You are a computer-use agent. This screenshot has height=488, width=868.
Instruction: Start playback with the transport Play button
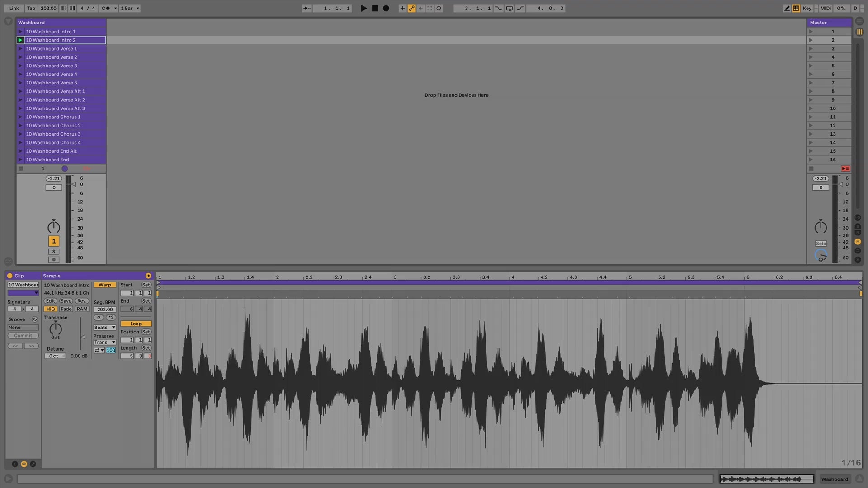coord(363,8)
